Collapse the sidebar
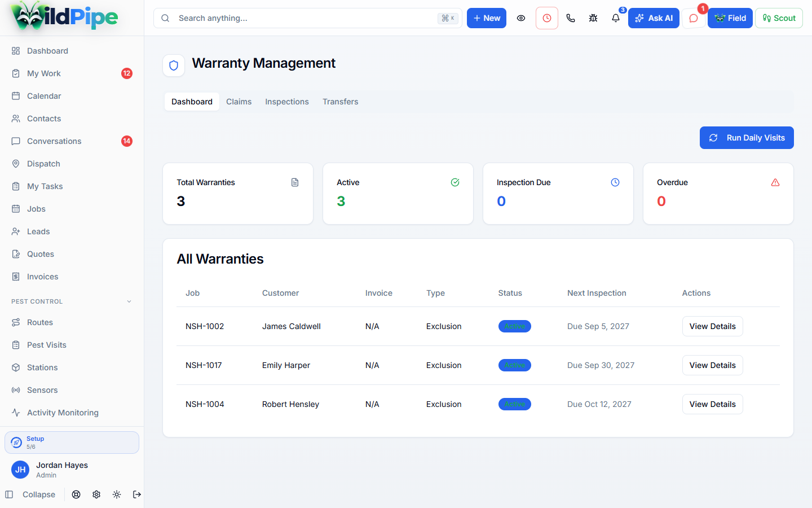The height and width of the screenshot is (508, 812). pos(30,494)
